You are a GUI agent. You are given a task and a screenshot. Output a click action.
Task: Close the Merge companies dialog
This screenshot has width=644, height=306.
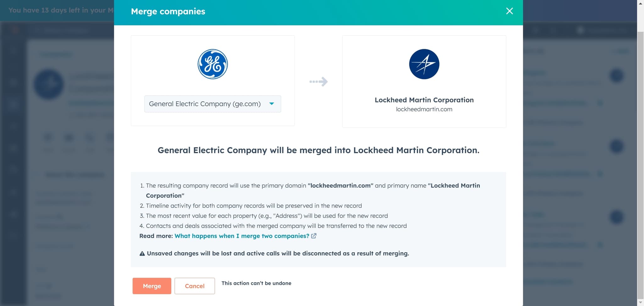click(509, 11)
